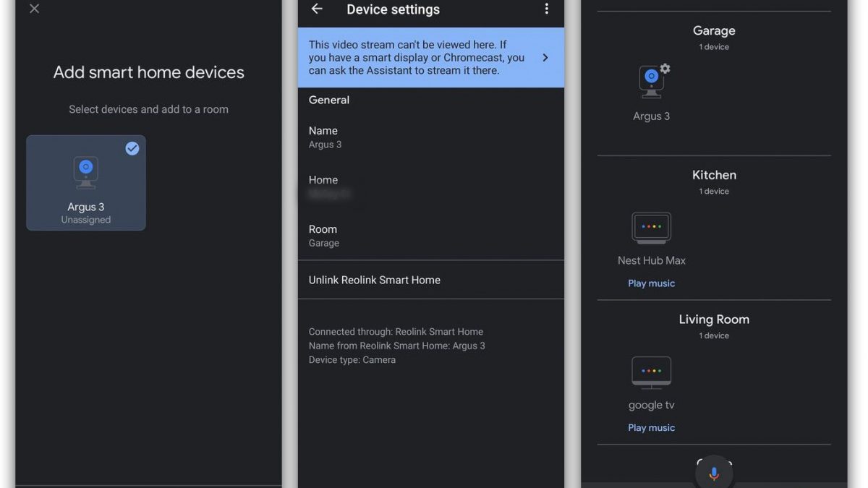
Task: Open the Garage Argus 3 camera icon
Action: tap(651, 82)
